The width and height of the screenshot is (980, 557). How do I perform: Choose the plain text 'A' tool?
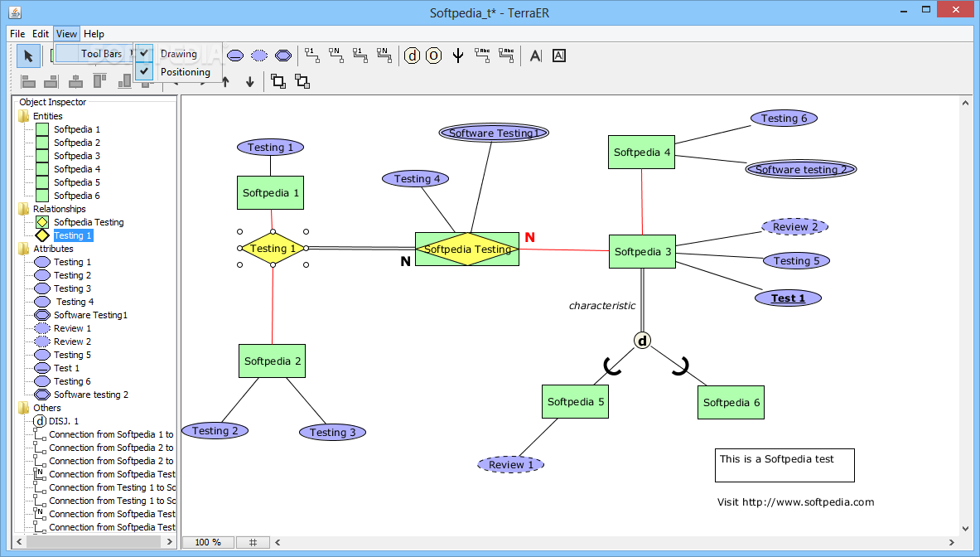[536, 56]
